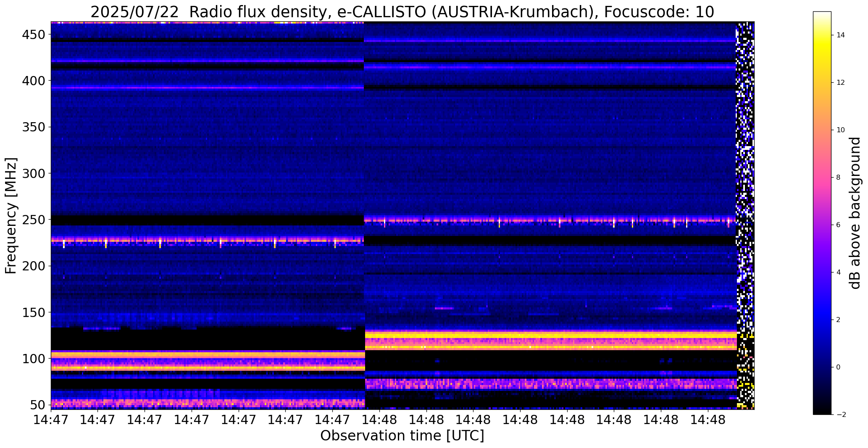Click the colorbar tick value −2
Viewport: 868px width, 448px height.
[x=841, y=415]
